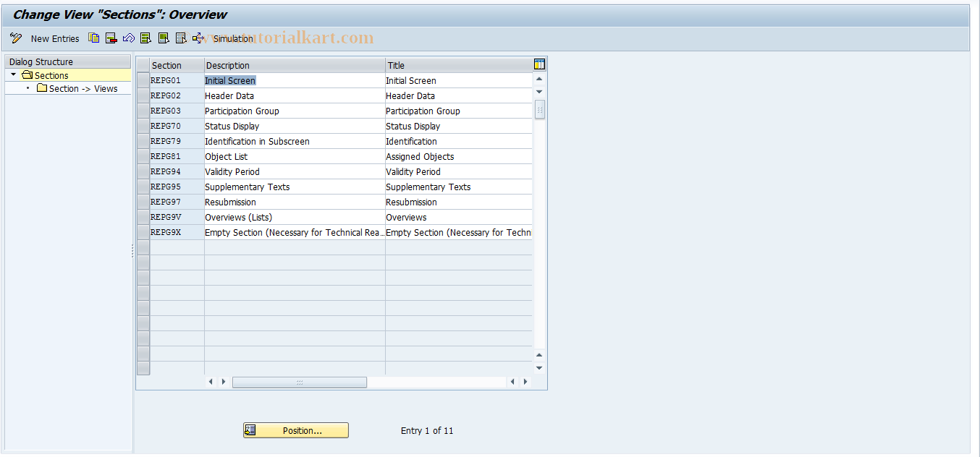980x457 pixels.
Task: Click the vertical scrollbar thumb handle
Action: click(x=539, y=109)
